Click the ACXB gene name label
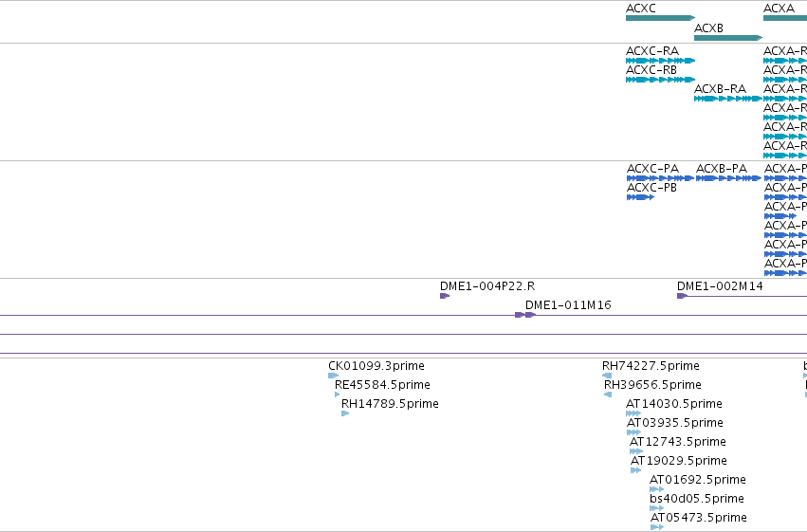Screen dimensions: 807x532 tap(708, 28)
